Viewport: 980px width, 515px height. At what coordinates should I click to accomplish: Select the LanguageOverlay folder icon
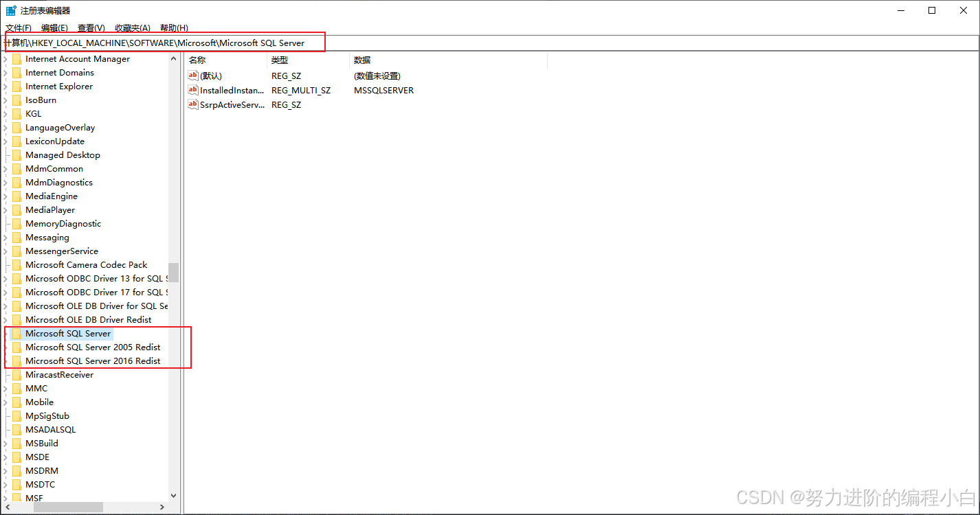tap(17, 128)
